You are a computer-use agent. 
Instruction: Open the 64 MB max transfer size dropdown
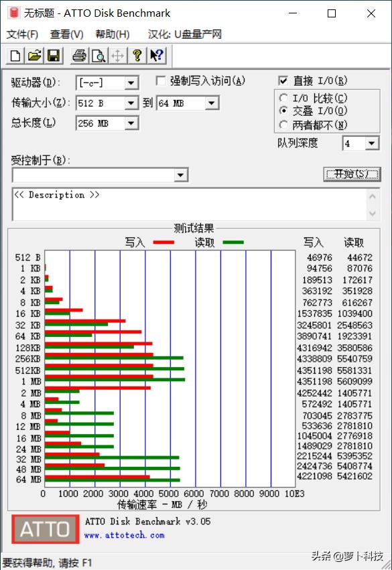[212, 103]
